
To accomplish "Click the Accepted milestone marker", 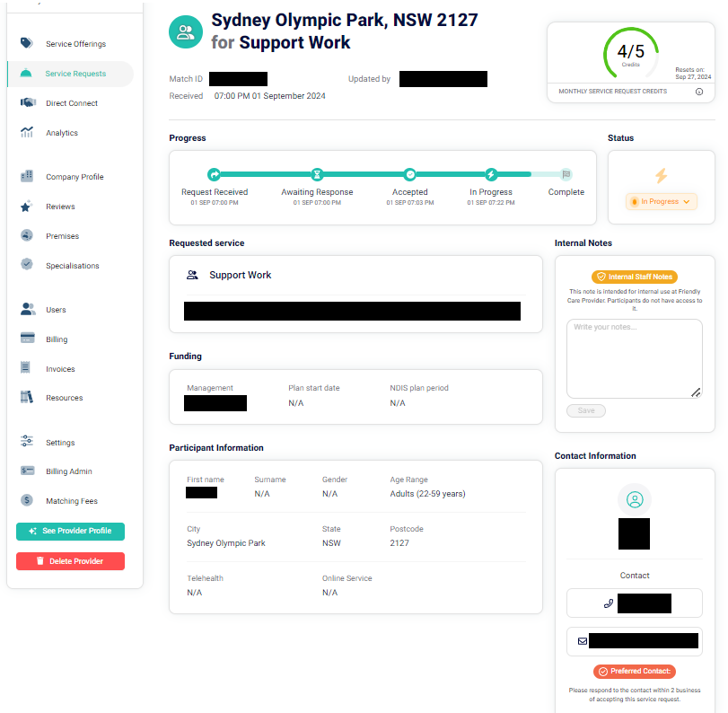I will tap(409, 175).
